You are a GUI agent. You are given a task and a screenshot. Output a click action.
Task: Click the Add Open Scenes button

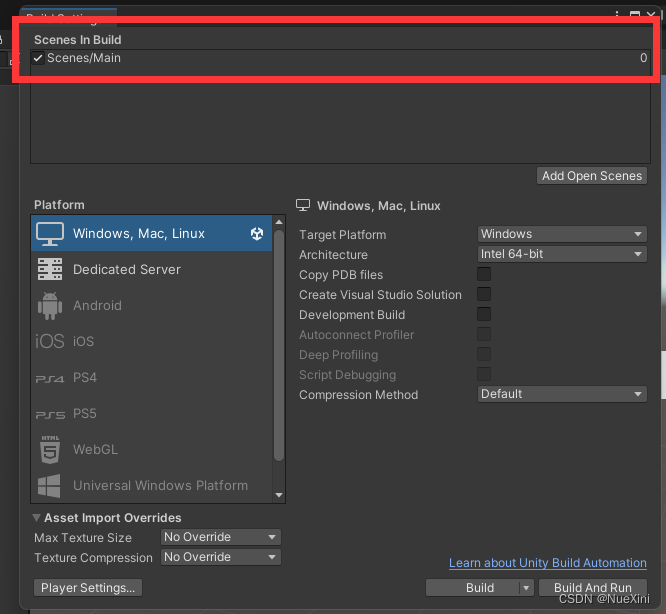(x=592, y=176)
